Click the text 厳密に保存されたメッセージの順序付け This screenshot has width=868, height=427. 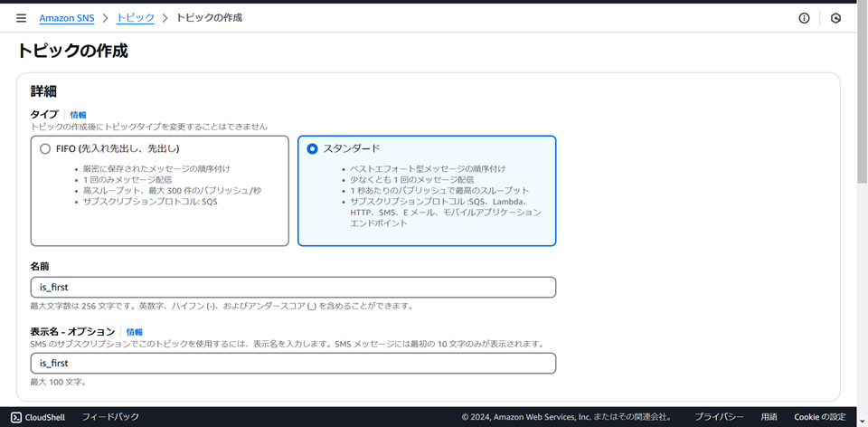point(156,168)
